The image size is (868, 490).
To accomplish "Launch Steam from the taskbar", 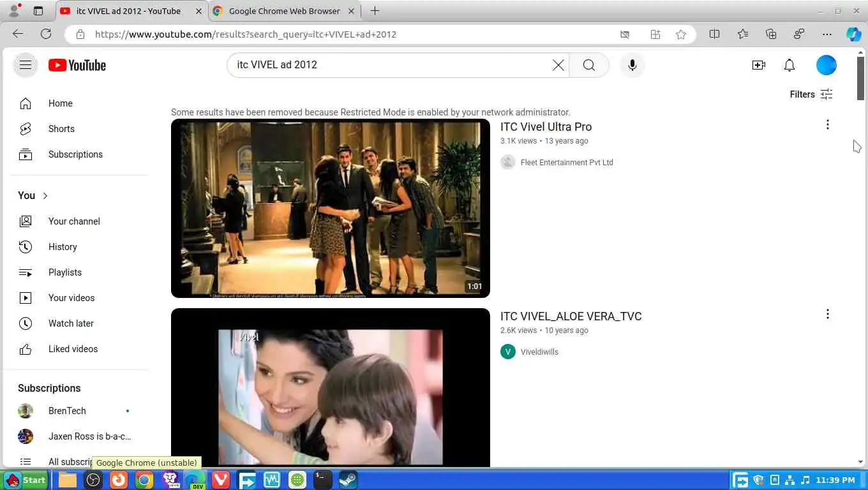I will coord(348,480).
